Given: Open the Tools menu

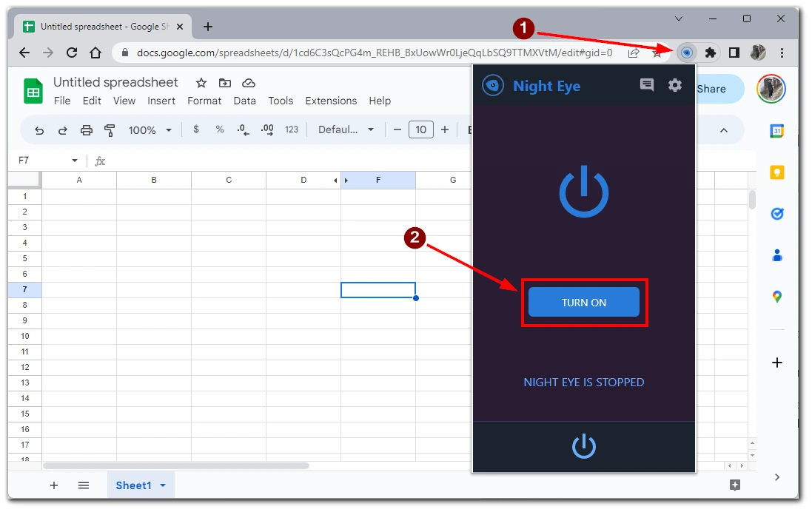Looking at the screenshot, I should 281,101.
